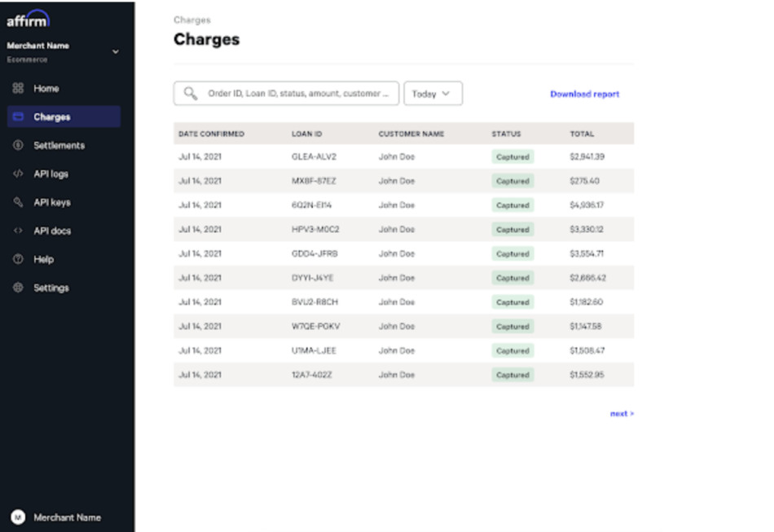
Task: Open the Today date range dropdown
Action: click(433, 93)
